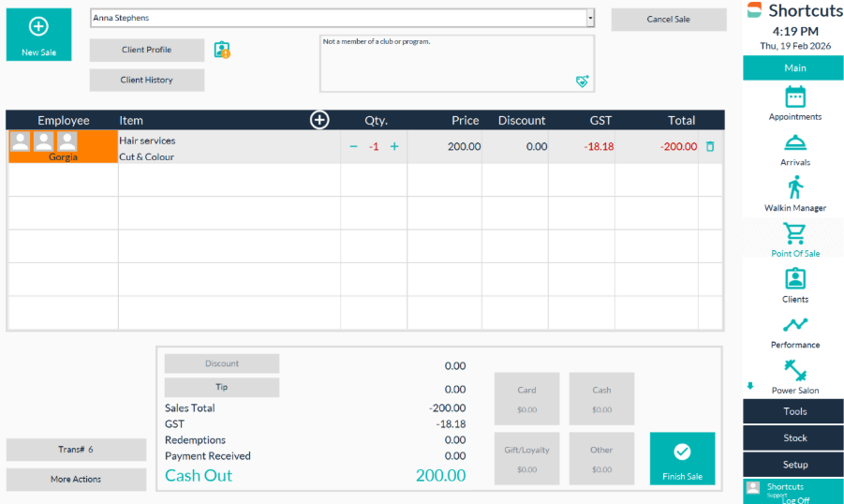The height and width of the screenshot is (504, 844).
Task: Click the New Sale plus icon
Action: tap(38, 27)
